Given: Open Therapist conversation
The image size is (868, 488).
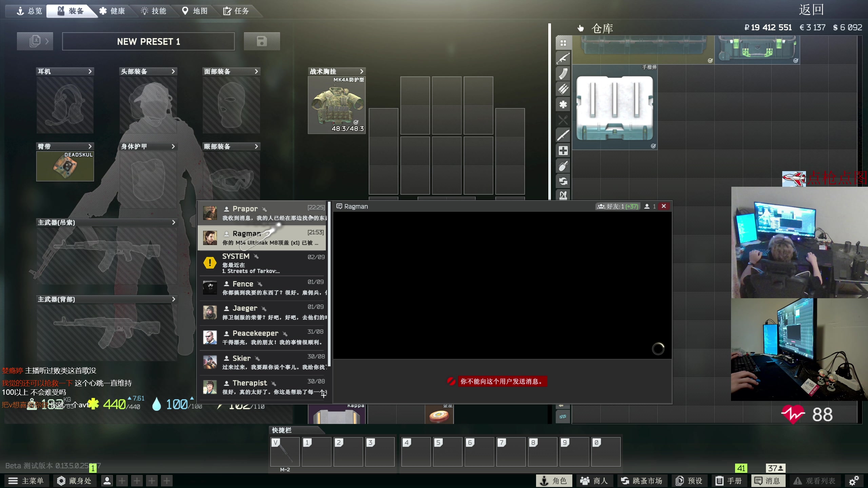Looking at the screenshot, I should point(262,387).
